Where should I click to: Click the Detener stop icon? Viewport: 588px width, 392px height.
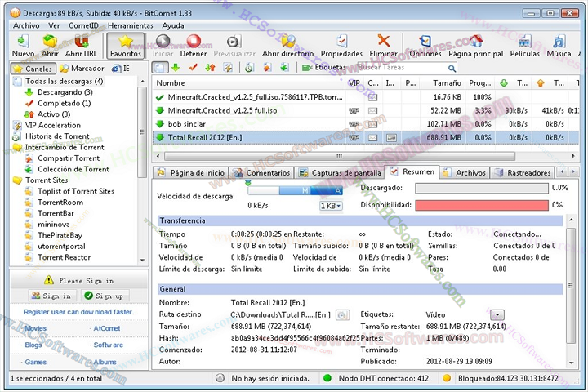click(194, 46)
